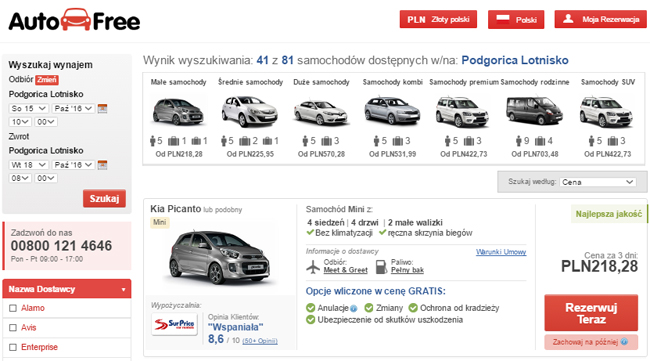Click Od PLN703,48 price text
This screenshot has height=361, width=650.
coord(535,154)
